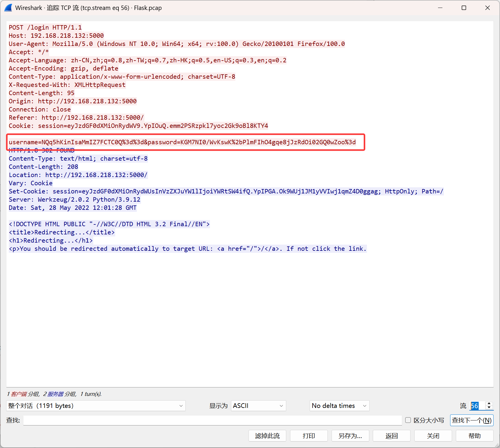This screenshot has height=448, width=500.
Task: Click the 查找 search text field
Action: point(213,420)
